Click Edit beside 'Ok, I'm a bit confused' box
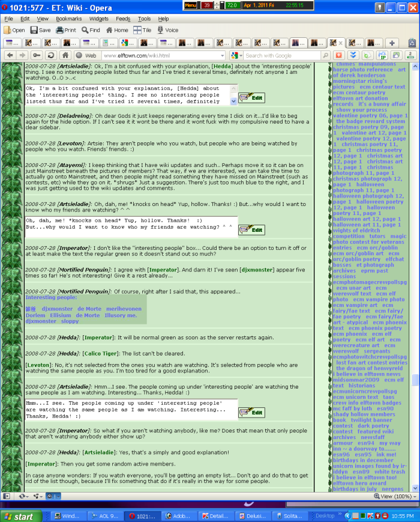 click(252, 98)
